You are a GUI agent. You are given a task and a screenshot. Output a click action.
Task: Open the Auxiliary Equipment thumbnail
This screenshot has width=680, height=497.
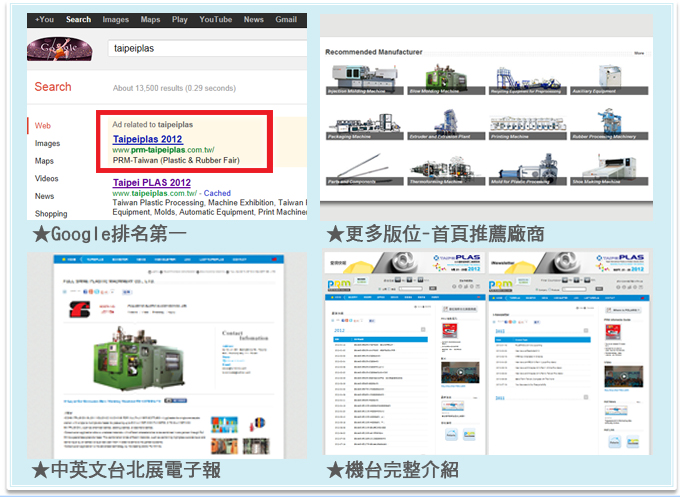click(609, 79)
